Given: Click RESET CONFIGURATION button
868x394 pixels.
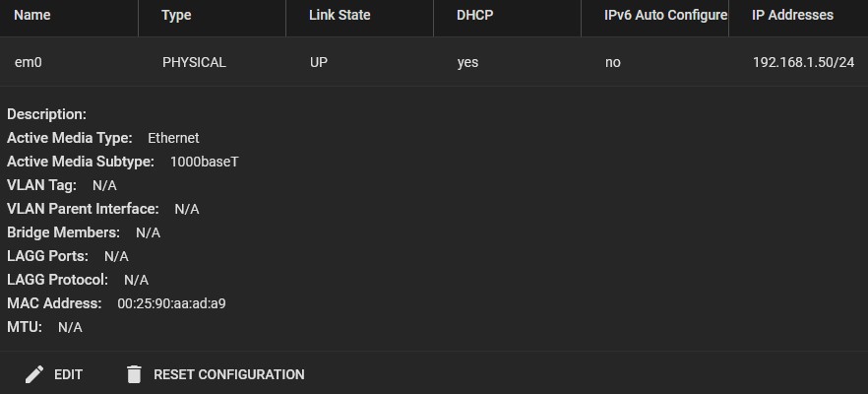Looking at the screenshot, I should [216, 374].
